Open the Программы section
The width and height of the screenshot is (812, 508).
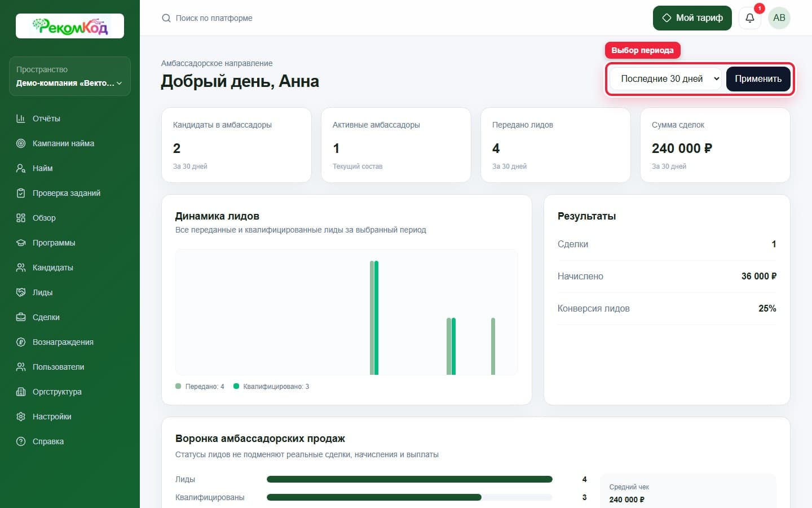coord(70,243)
